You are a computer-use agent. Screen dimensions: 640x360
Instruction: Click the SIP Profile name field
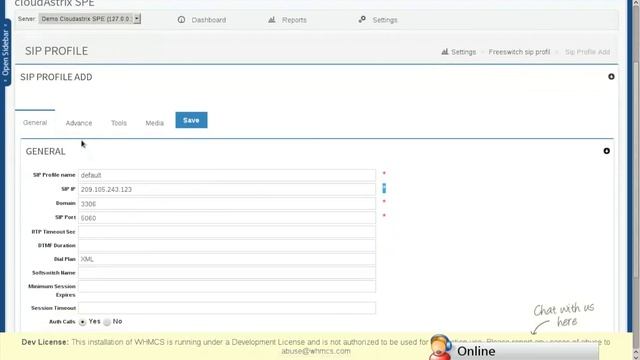pyautogui.click(x=227, y=175)
